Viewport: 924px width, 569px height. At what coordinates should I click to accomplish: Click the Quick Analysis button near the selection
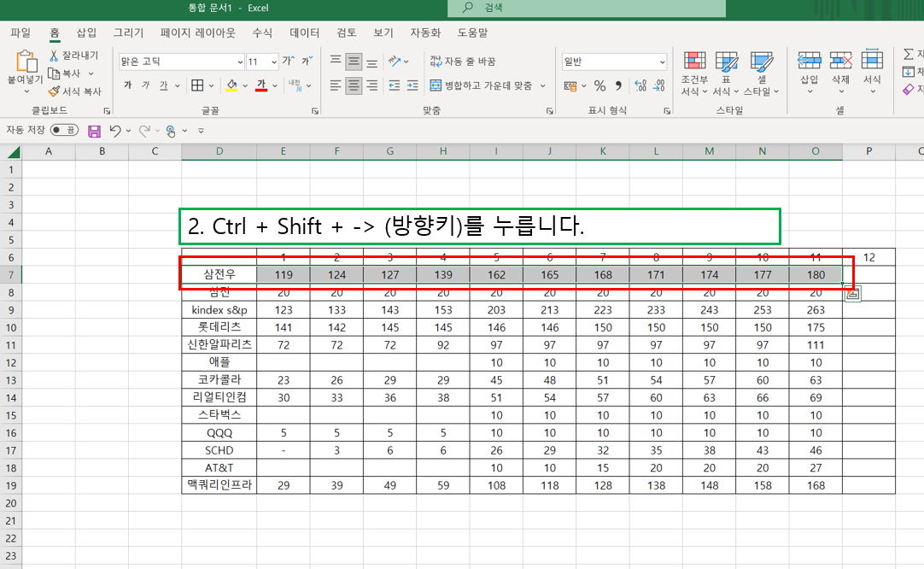(x=852, y=294)
